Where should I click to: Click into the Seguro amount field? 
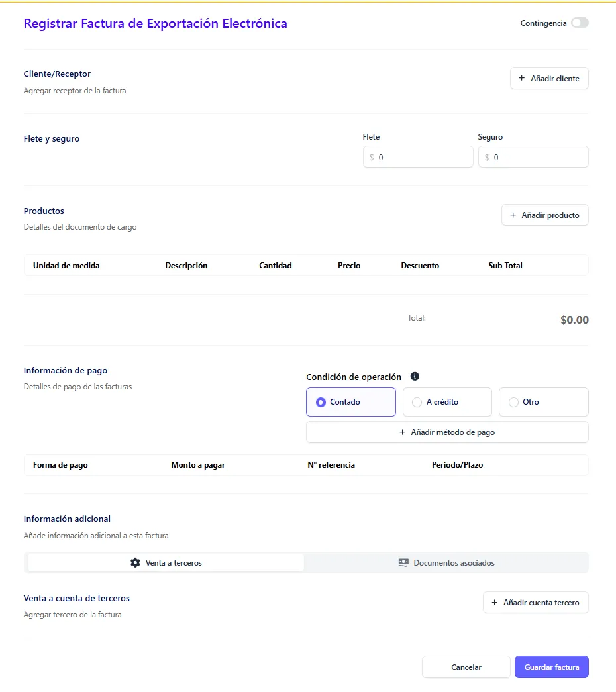click(x=538, y=158)
